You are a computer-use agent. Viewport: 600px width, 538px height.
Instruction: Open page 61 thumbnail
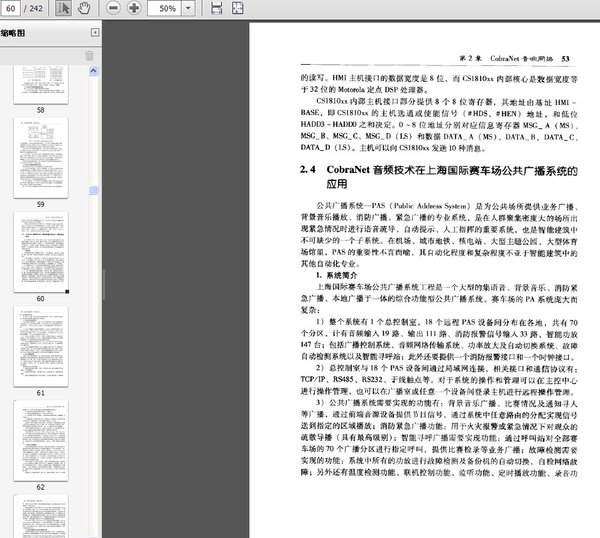coord(41,346)
